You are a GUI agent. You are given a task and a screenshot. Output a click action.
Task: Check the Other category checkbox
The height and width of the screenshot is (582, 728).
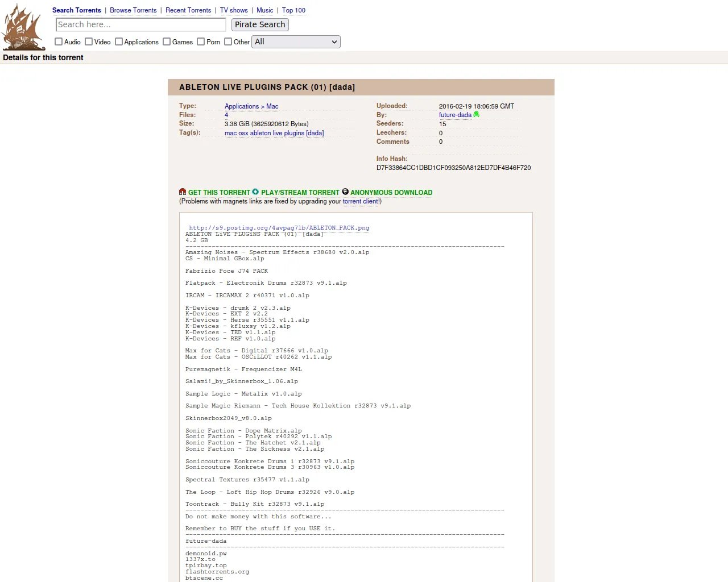tap(228, 41)
